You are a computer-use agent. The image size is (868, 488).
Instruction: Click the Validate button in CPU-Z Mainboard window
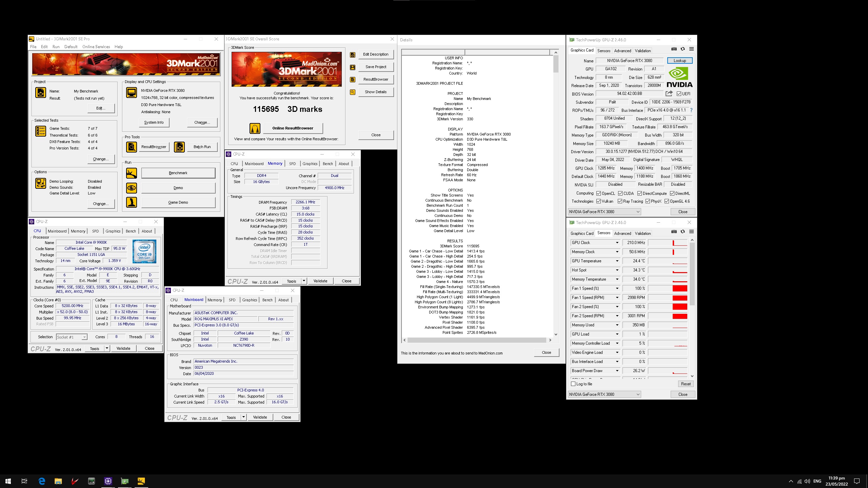pos(260,418)
